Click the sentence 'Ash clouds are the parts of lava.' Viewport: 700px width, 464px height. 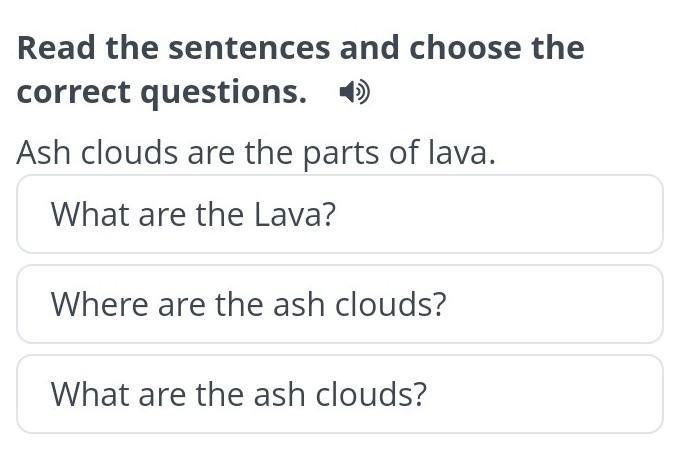[x=256, y=153]
